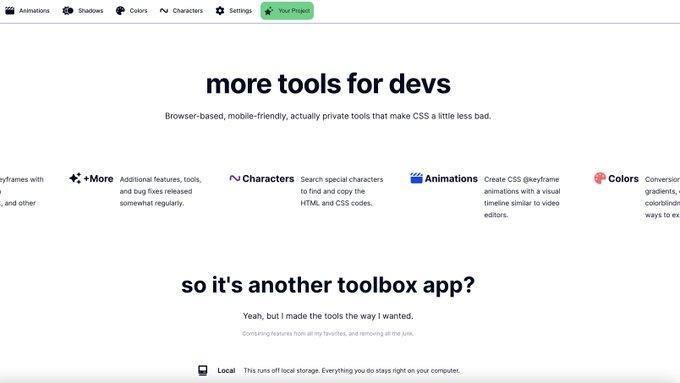Click the blue clapperboard Animations feature icon

(416, 178)
